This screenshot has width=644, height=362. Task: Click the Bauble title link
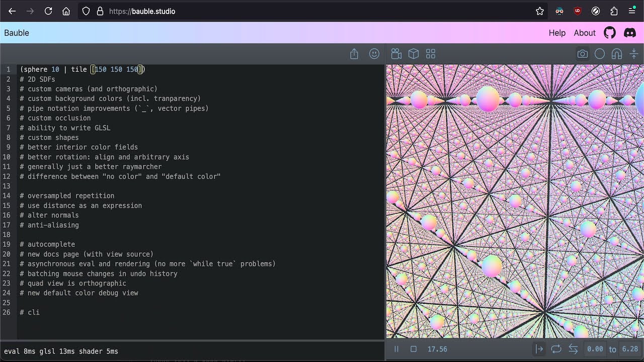tap(17, 33)
